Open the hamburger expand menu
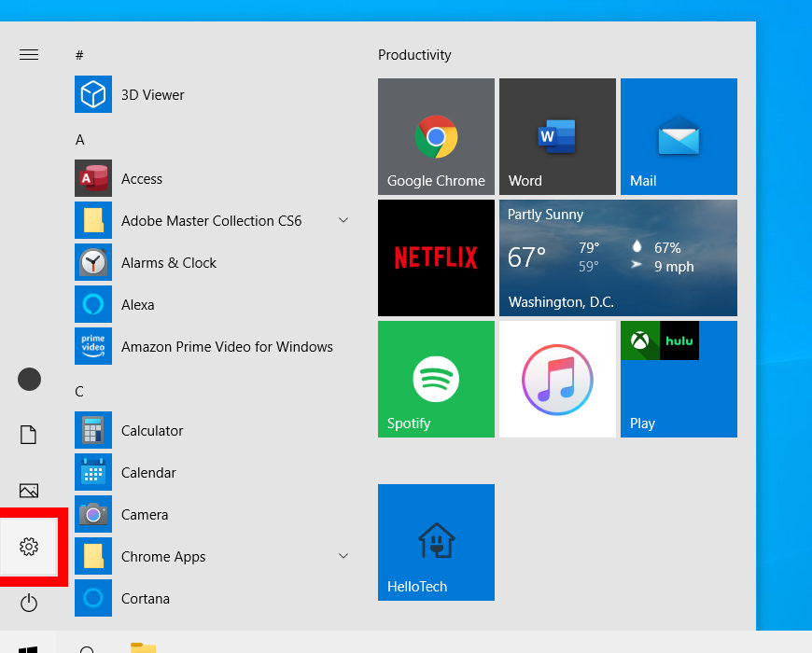The image size is (812, 653). click(x=29, y=54)
